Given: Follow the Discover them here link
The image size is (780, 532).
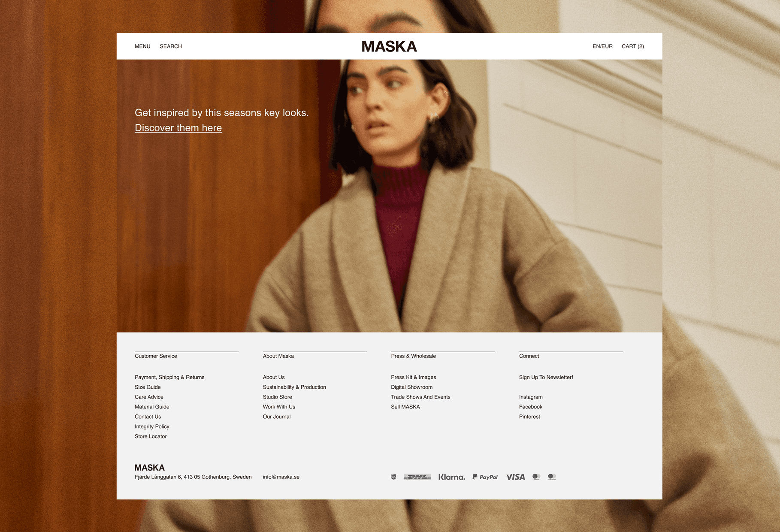Looking at the screenshot, I should [178, 128].
